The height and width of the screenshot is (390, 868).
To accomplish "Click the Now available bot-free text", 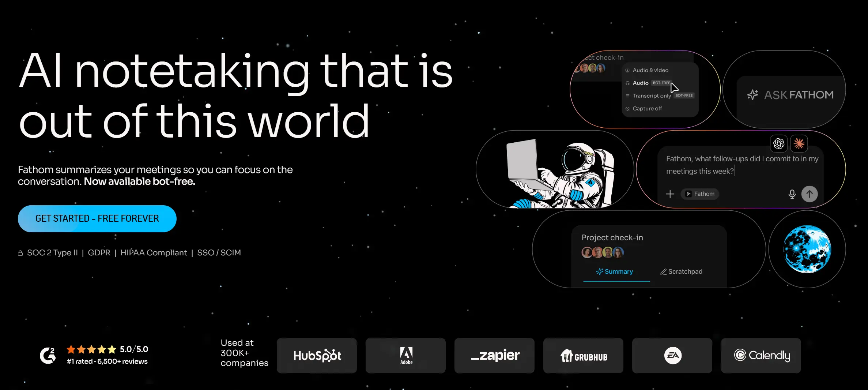I will pyautogui.click(x=140, y=181).
